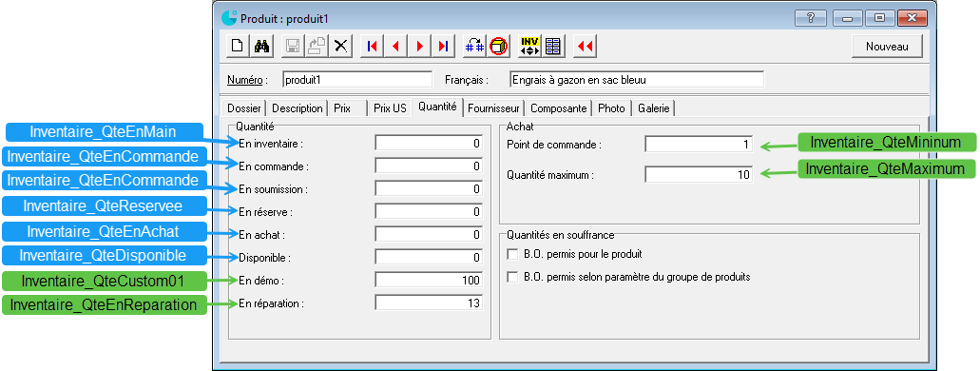Click the 'En démo :' label
980x371 pixels.
click(262, 281)
